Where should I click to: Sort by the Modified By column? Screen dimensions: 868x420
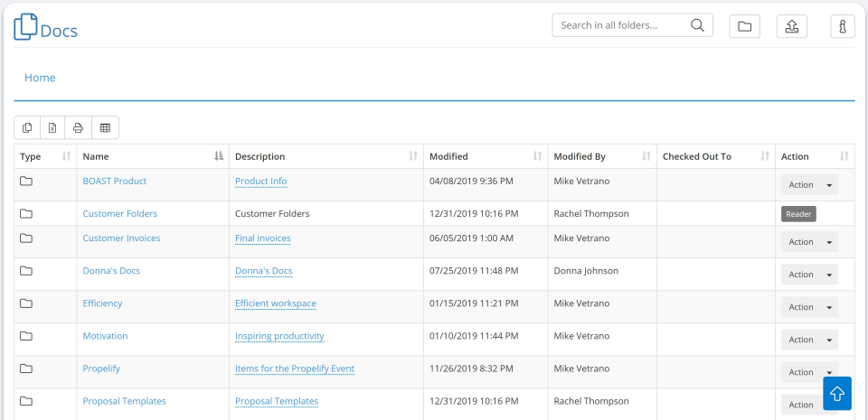click(601, 156)
